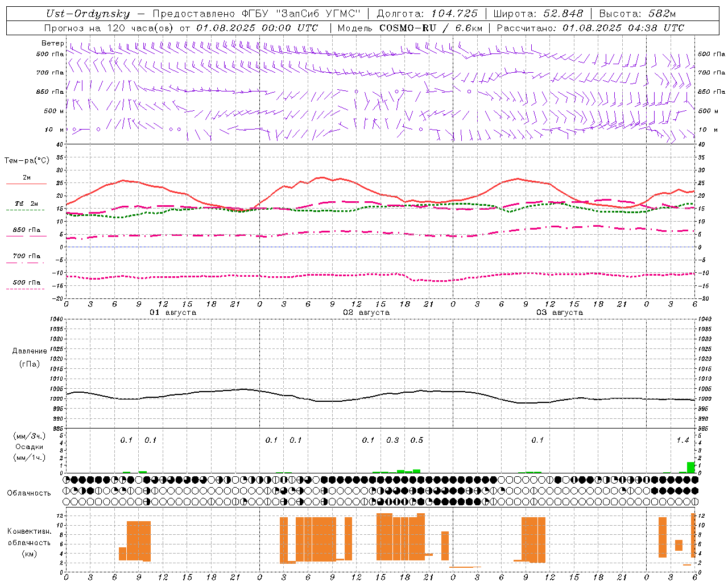Click the "Давление" pressure panel label
728x582 pixels.
pos(30,351)
